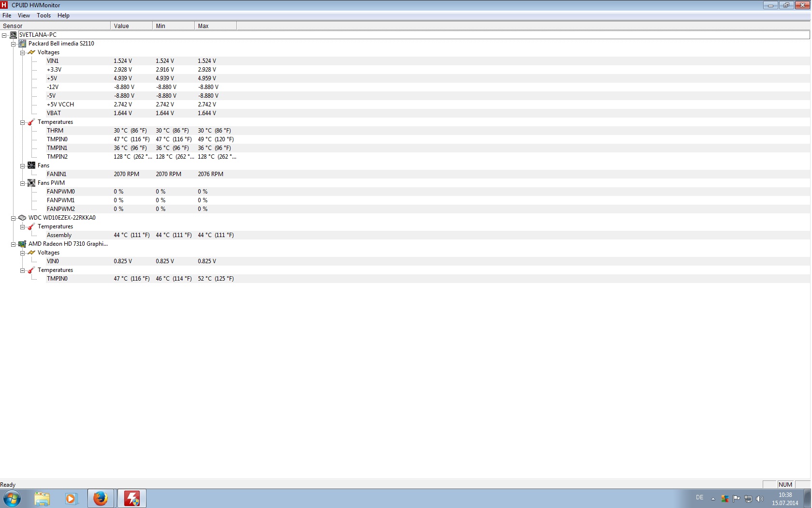Open Windows Media Player from the taskbar
Screen dimensions: 812x508
(71, 498)
